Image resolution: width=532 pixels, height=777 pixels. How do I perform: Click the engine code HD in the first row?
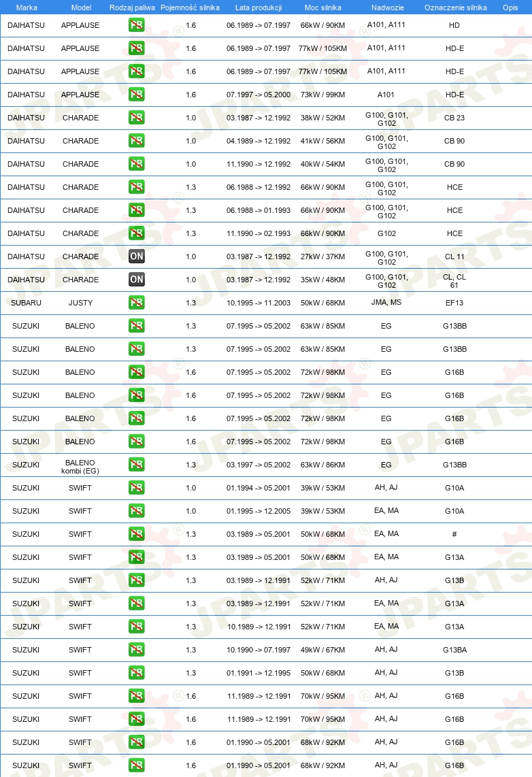click(x=454, y=25)
